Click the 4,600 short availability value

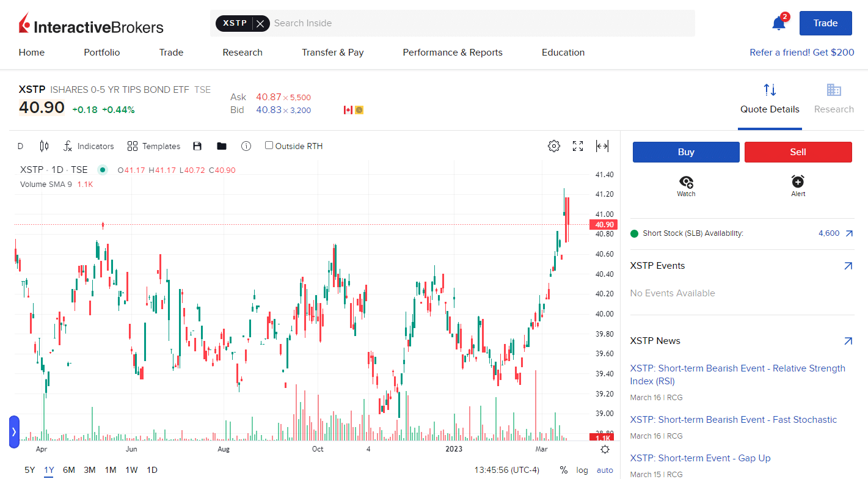tap(829, 233)
